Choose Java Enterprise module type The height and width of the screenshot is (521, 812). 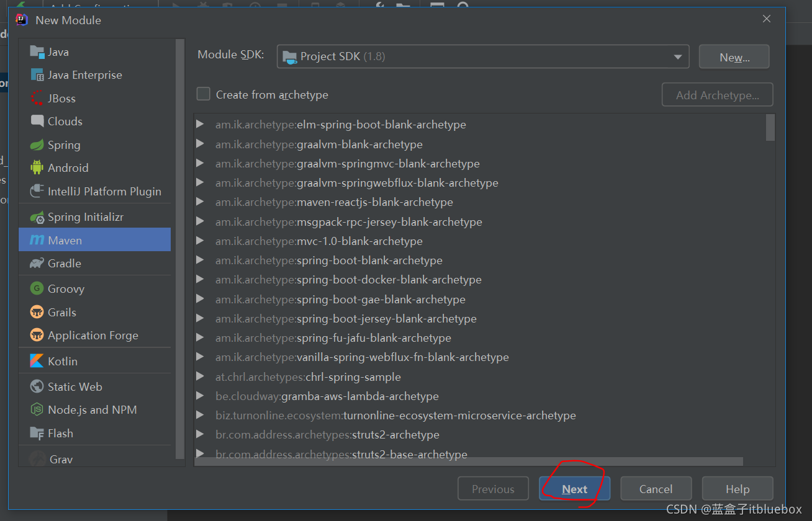[x=85, y=75]
